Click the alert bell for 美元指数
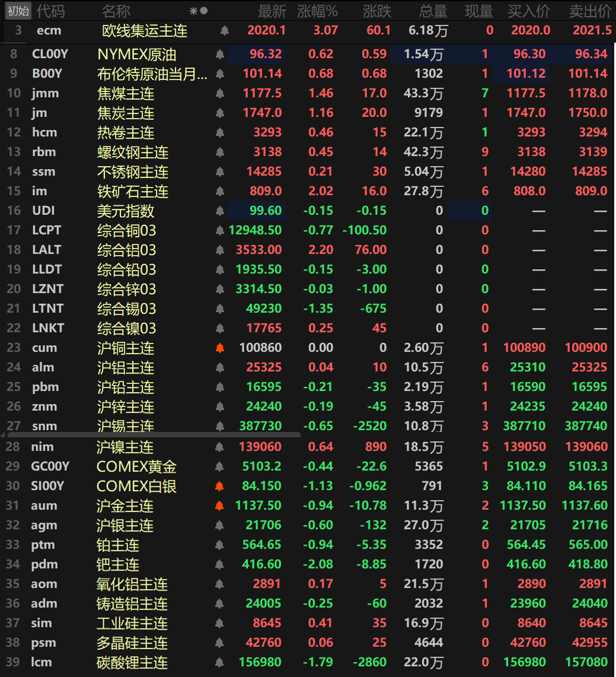616x677 pixels. pos(220,211)
